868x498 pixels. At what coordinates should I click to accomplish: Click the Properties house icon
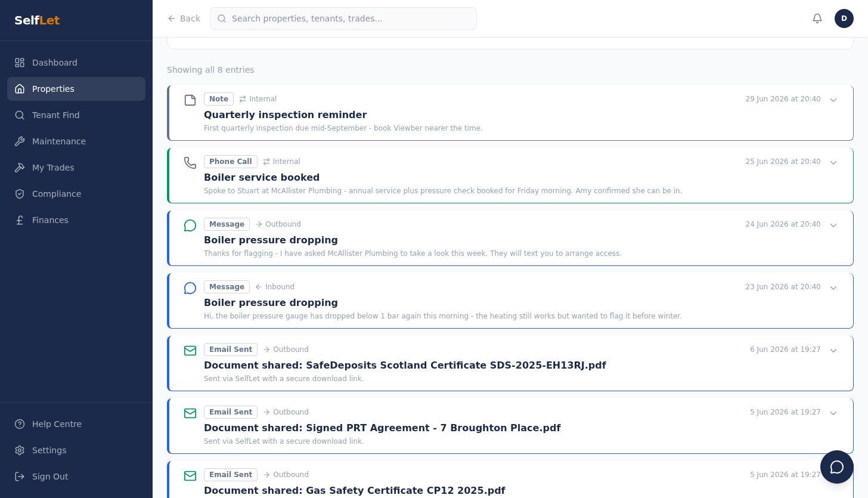point(20,89)
